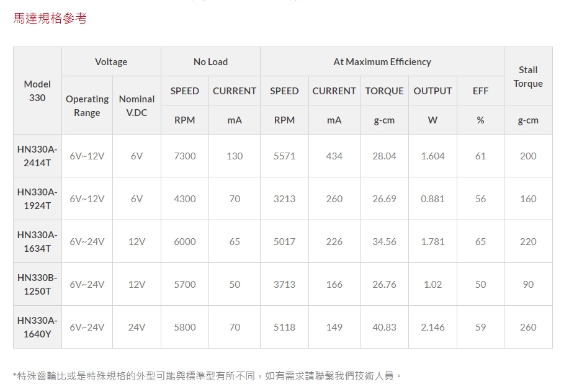Select the No Load group header

[210, 62]
